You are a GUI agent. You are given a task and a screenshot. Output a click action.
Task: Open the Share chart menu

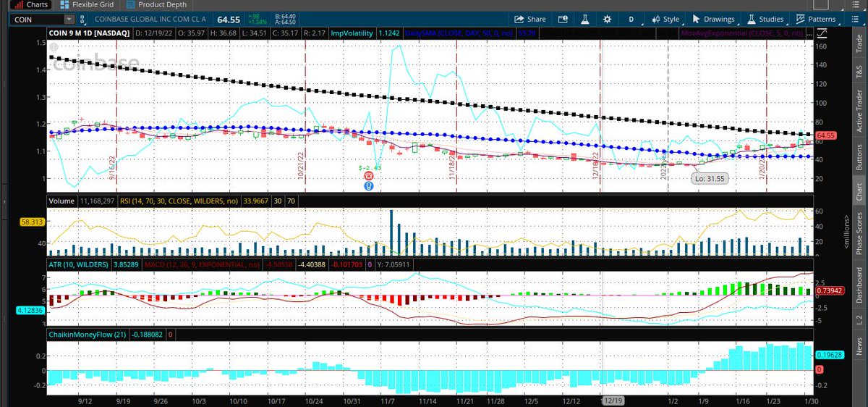click(530, 19)
